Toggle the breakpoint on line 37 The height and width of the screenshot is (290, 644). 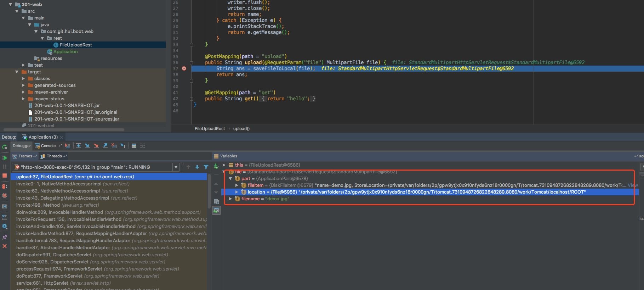pos(184,68)
